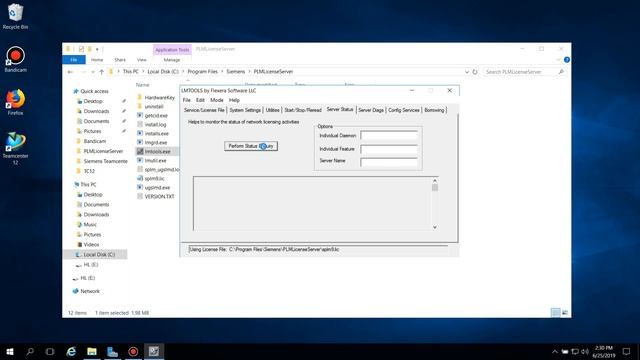Screen dimensions: 640x360
Task: Switch to Config Services tab
Action: pyautogui.click(x=404, y=110)
